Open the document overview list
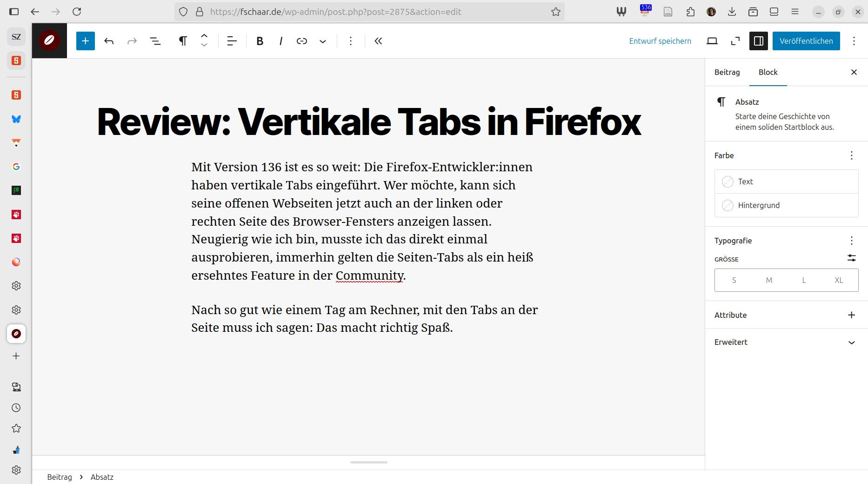This screenshot has height=484, width=868. click(155, 41)
